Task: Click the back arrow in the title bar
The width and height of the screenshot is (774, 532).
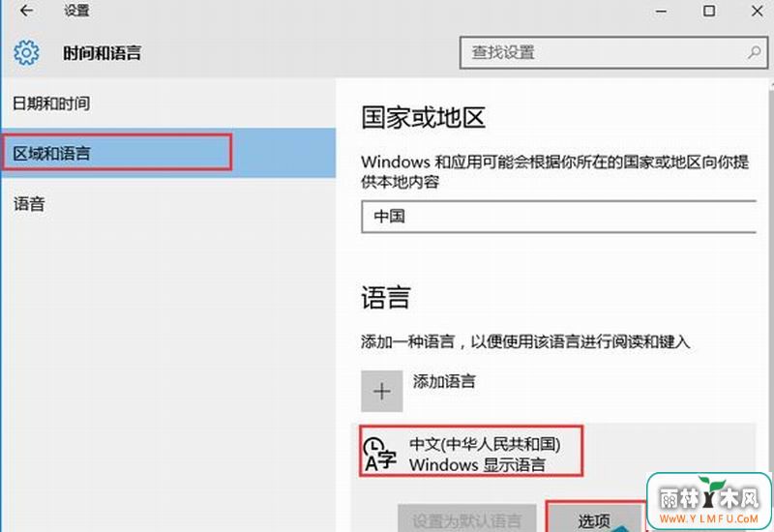Action: click(26, 11)
